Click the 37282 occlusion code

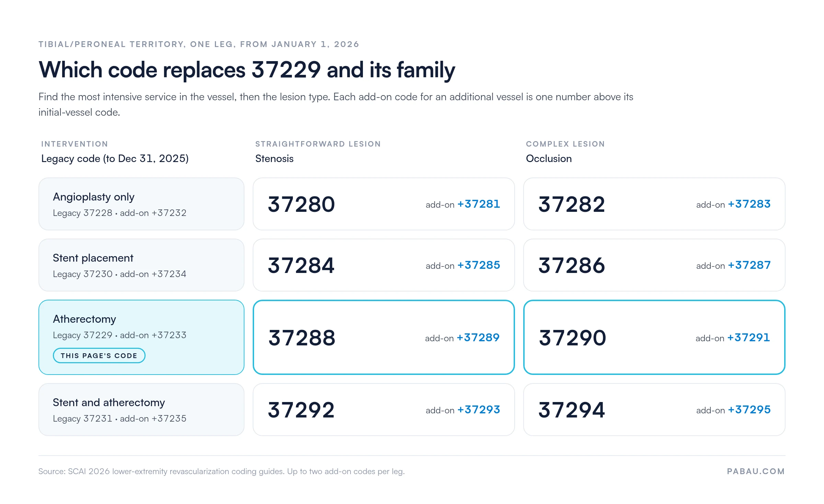[572, 204]
